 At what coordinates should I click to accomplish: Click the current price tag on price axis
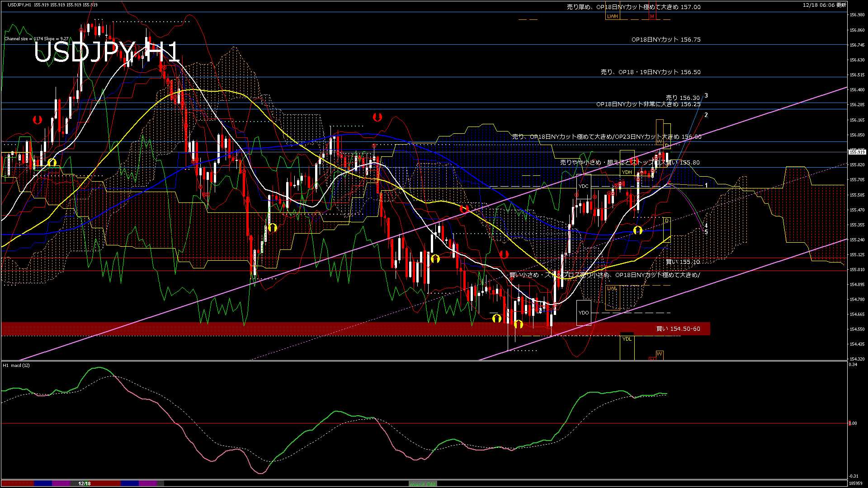(x=857, y=152)
